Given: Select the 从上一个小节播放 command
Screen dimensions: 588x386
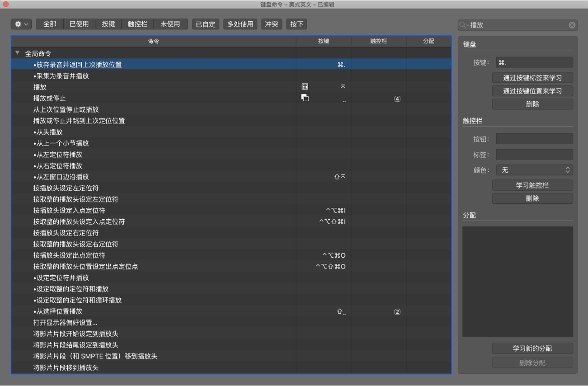Looking at the screenshot, I should coord(231,143).
